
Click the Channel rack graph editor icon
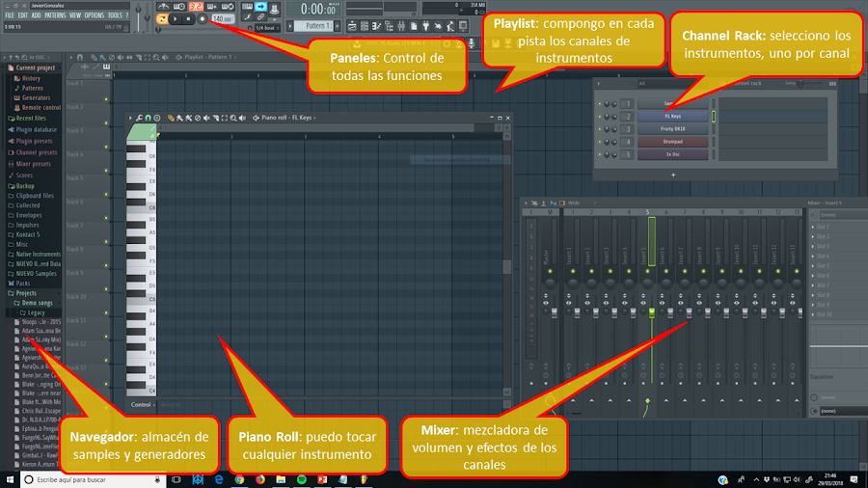[x=832, y=84]
